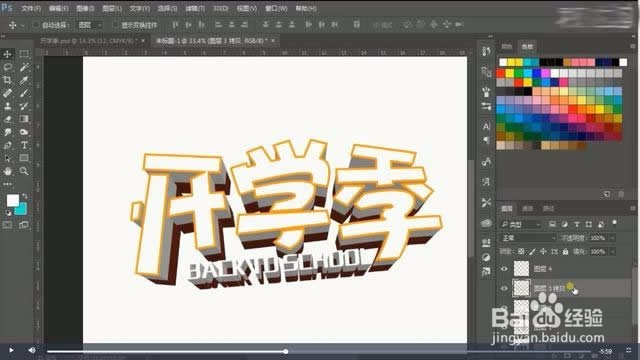Toggle lock position icon
The height and width of the screenshot is (360, 640).
point(543,251)
